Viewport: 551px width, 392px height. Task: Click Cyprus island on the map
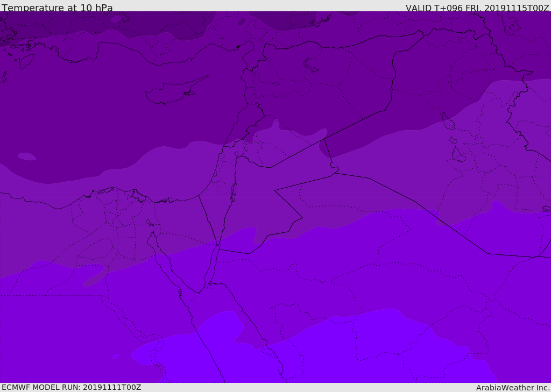(x=172, y=92)
